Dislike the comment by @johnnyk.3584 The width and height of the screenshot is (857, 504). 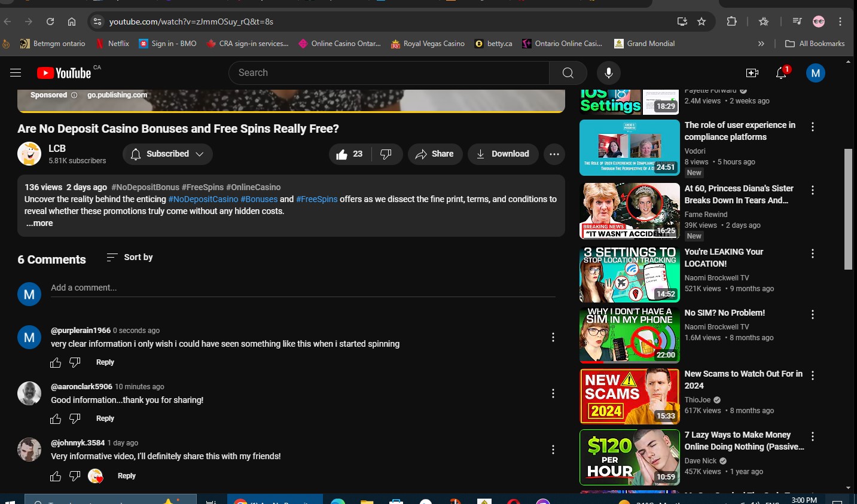tap(75, 476)
